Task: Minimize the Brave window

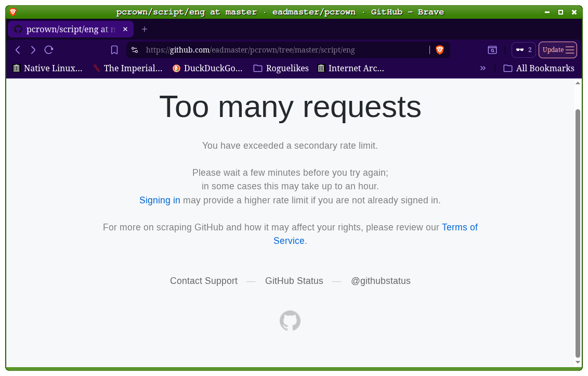Action: click(547, 12)
